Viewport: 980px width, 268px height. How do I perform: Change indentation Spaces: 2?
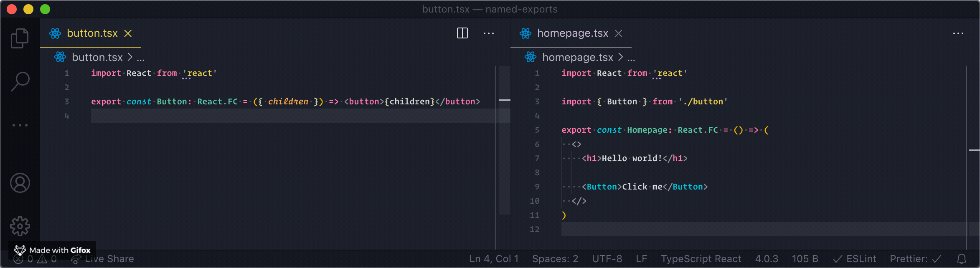[555, 259]
